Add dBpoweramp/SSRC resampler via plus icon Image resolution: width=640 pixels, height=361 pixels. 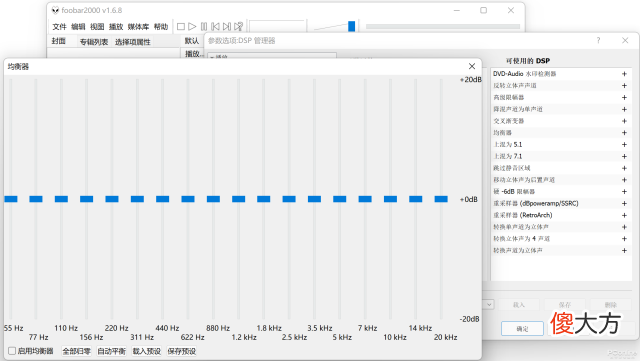click(x=624, y=203)
